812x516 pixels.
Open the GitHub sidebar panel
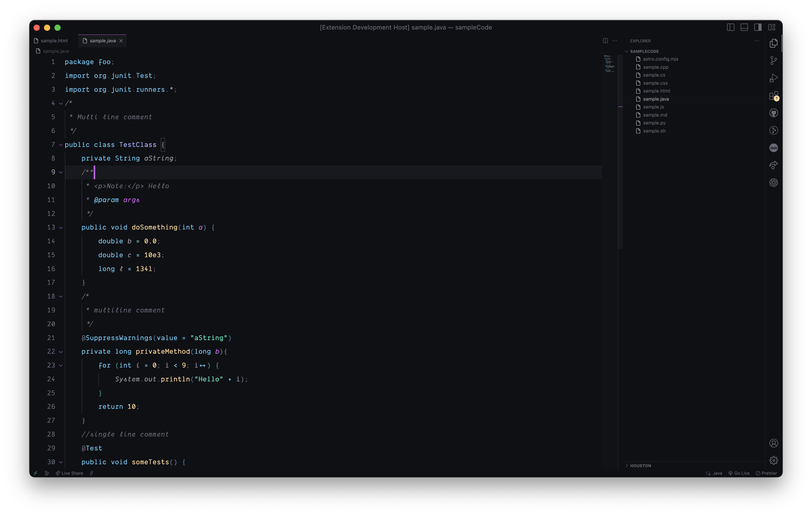point(774,113)
